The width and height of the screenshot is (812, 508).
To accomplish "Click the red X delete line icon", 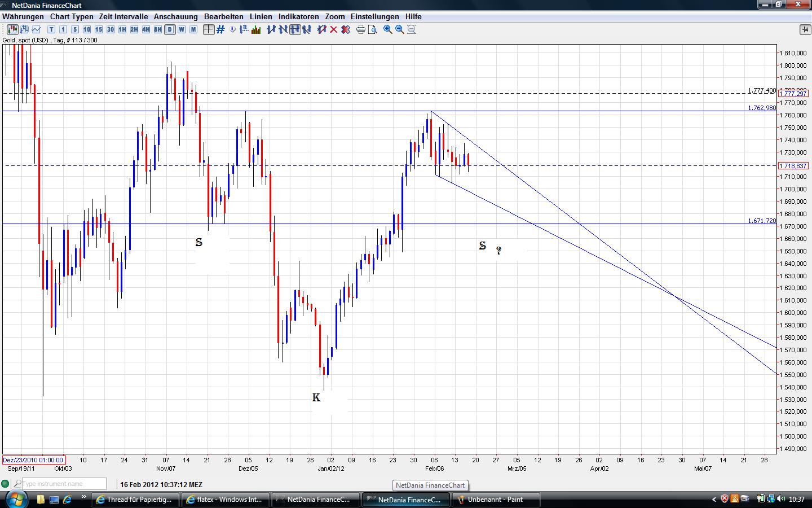I will coord(333,29).
